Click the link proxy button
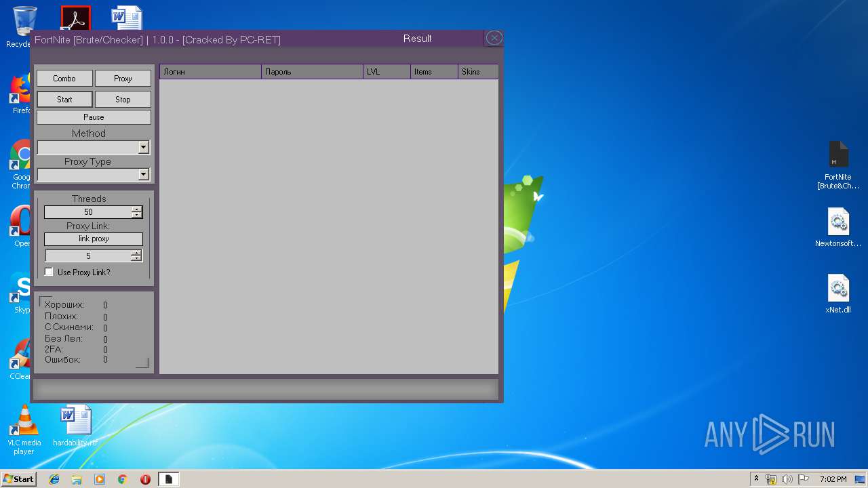Viewport: 868px width, 488px height. pyautogui.click(x=94, y=239)
